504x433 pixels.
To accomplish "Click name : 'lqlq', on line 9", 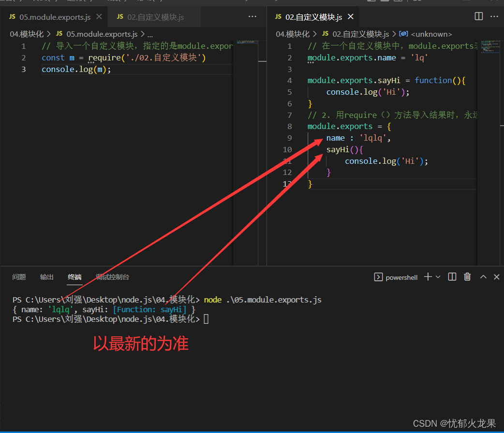I will tap(358, 138).
